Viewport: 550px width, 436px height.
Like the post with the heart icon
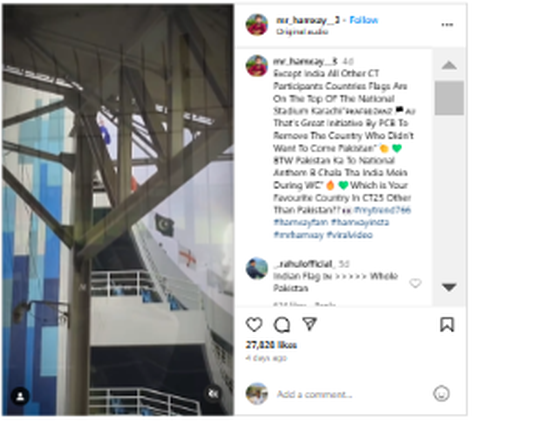254,324
